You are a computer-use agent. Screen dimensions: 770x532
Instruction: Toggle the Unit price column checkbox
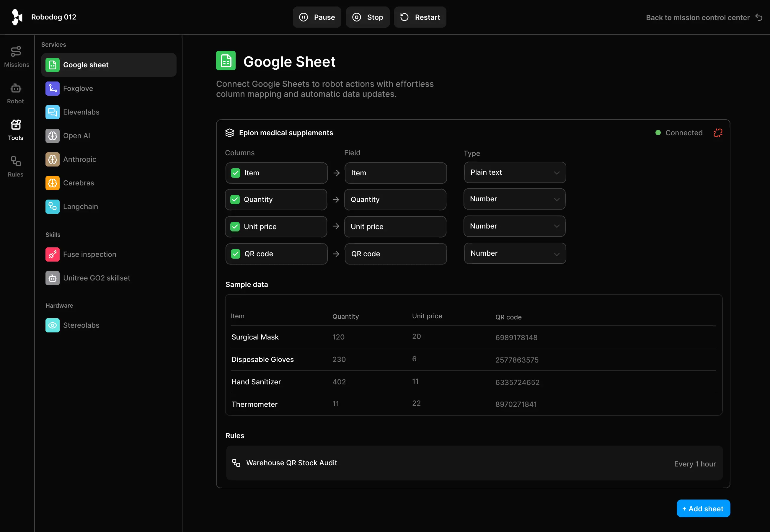pyautogui.click(x=235, y=227)
